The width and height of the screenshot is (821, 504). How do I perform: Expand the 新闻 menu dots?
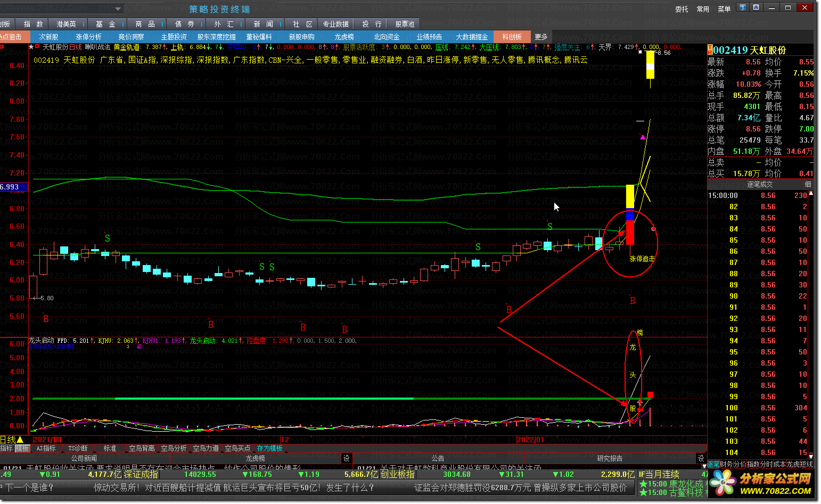[281, 24]
